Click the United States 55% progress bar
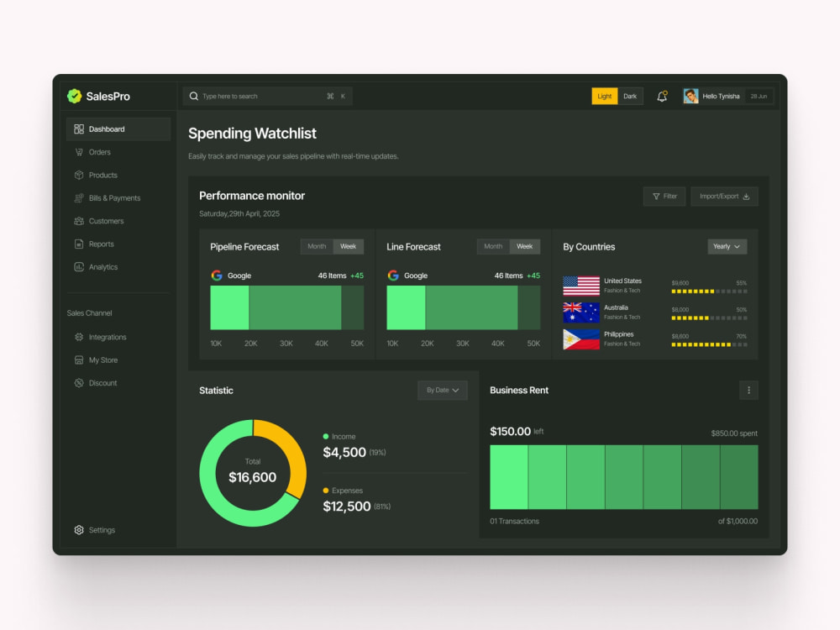This screenshot has height=630, width=840. coord(709,291)
